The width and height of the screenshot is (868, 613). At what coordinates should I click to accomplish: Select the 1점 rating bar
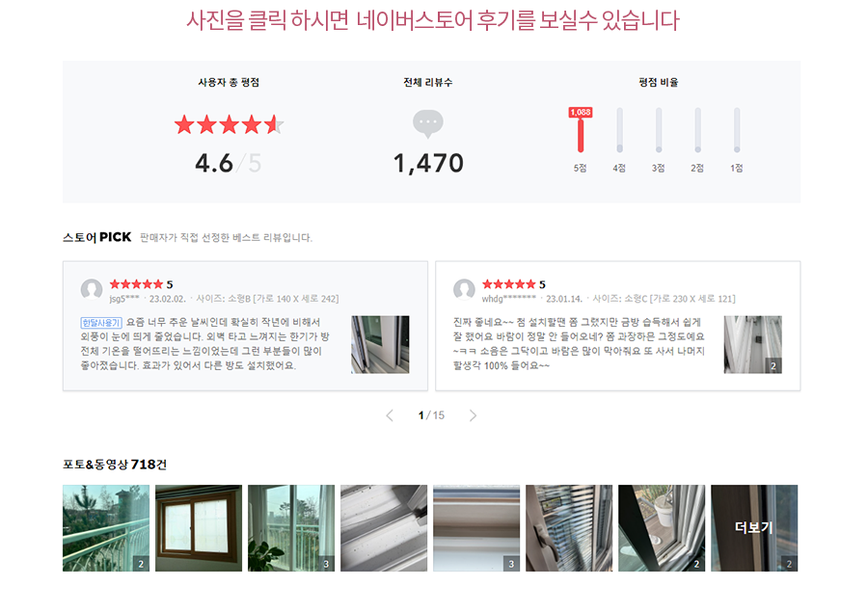[x=737, y=130]
